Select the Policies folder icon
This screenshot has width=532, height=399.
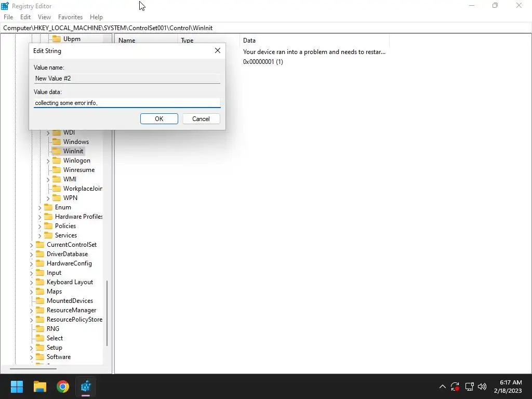coord(48,226)
